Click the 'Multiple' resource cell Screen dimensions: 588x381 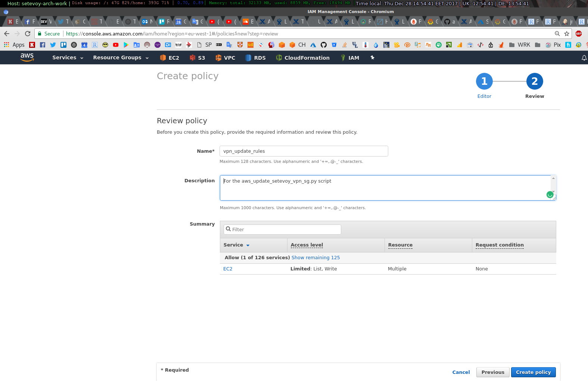pos(397,269)
